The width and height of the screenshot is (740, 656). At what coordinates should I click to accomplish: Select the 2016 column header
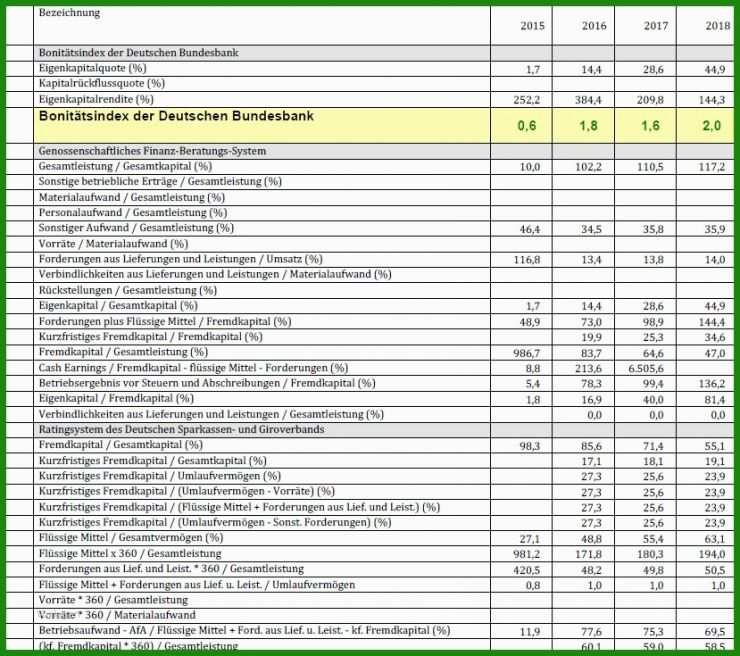[x=594, y=26]
